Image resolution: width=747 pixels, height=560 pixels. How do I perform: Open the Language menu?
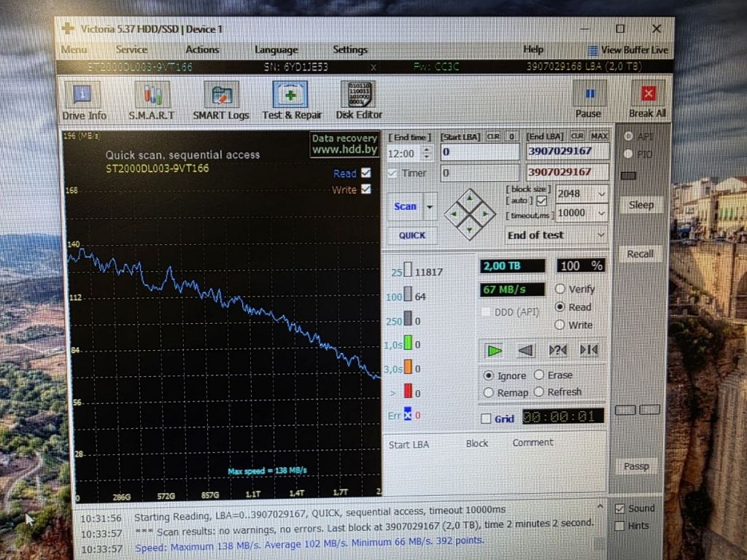pyautogui.click(x=276, y=50)
